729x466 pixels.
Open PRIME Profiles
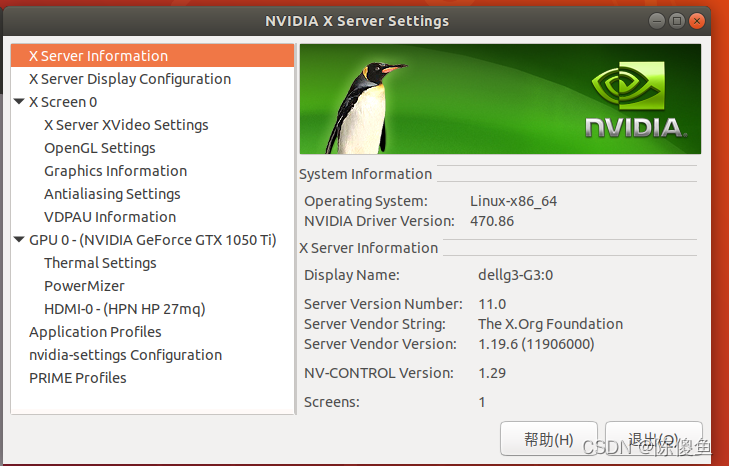pos(152,378)
